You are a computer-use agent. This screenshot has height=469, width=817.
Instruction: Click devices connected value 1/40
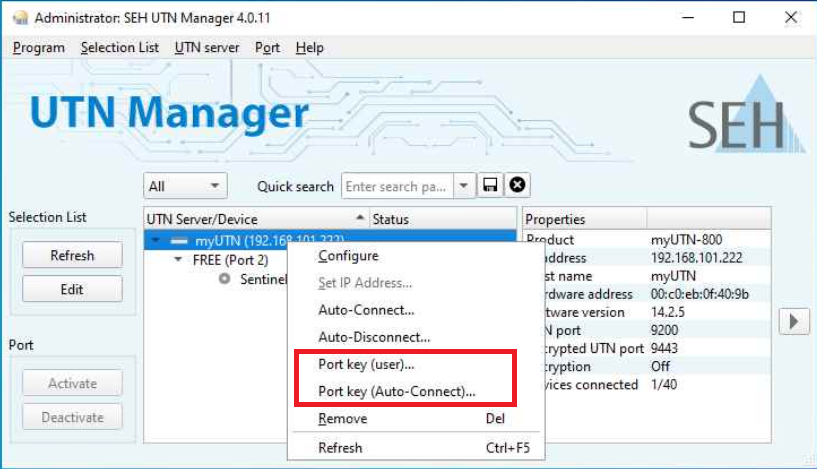(x=664, y=385)
